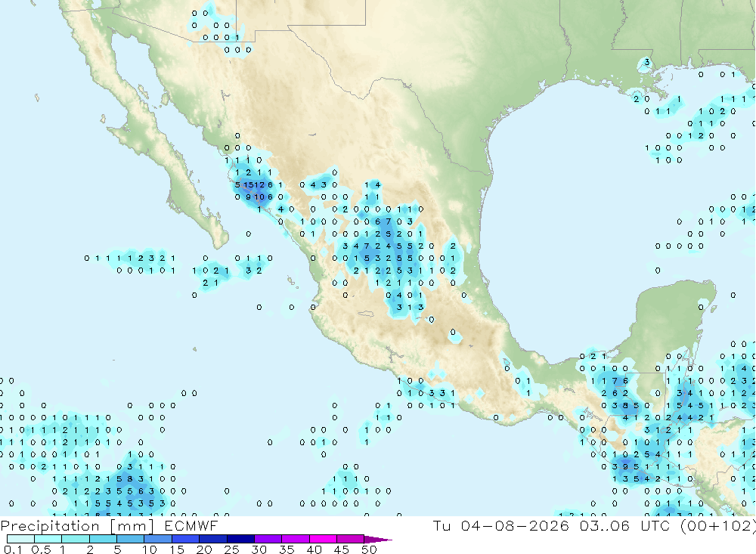Click the [mm] unit label

(x=132, y=526)
